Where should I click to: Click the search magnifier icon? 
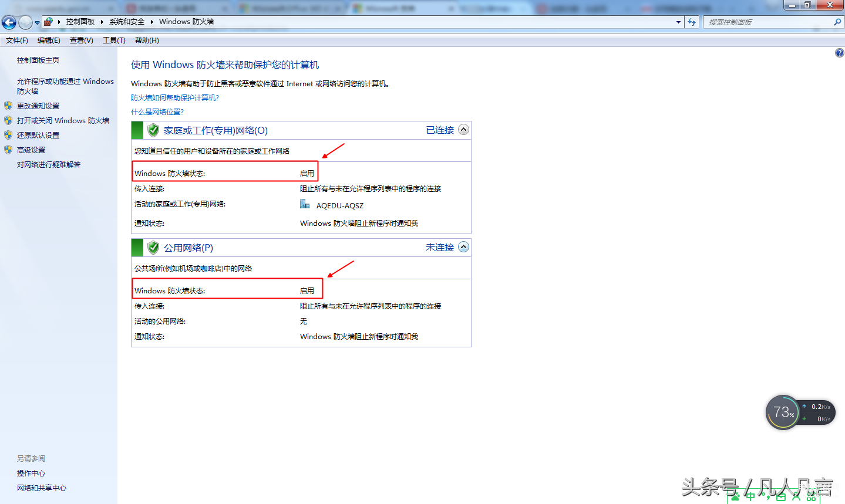[x=837, y=22]
